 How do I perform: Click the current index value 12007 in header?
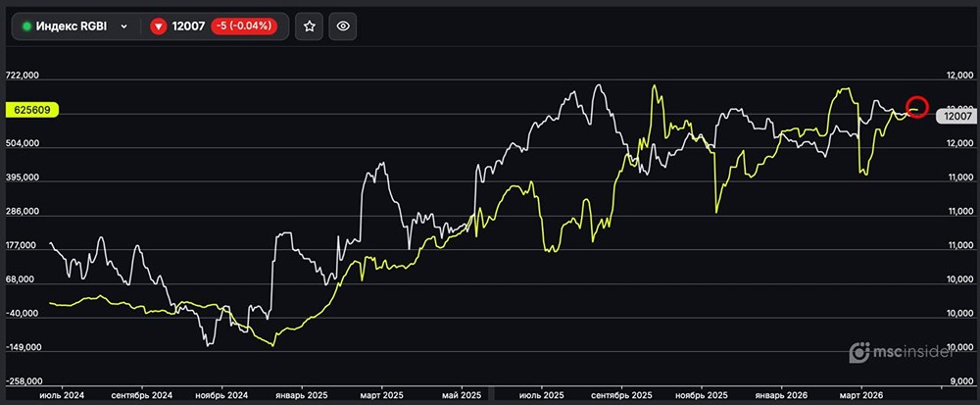pyautogui.click(x=189, y=26)
